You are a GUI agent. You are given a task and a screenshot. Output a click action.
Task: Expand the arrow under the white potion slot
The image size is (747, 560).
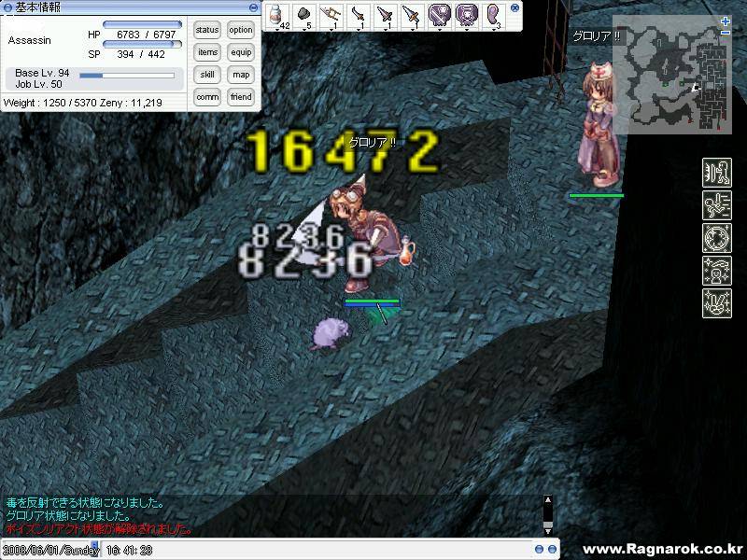[276, 30]
